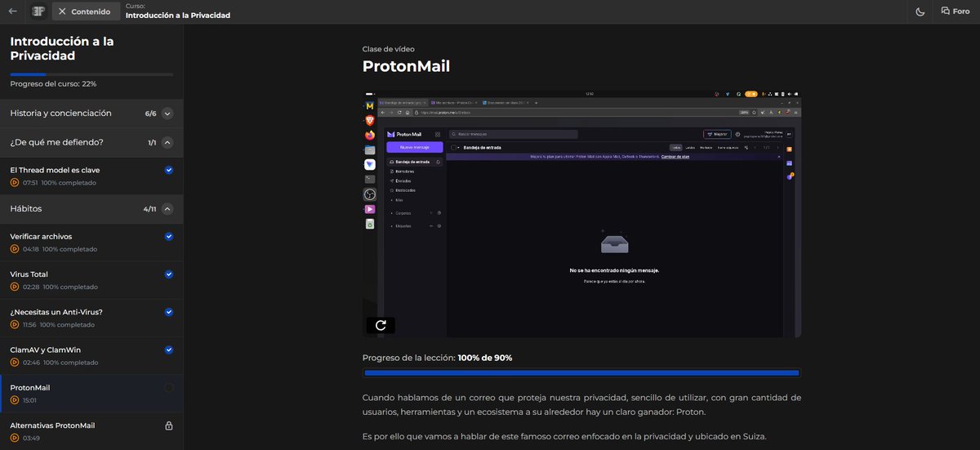The width and height of the screenshot is (980, 450).
Task: Select ¿De qué me defiendo? section title
Action: (56, 143)
